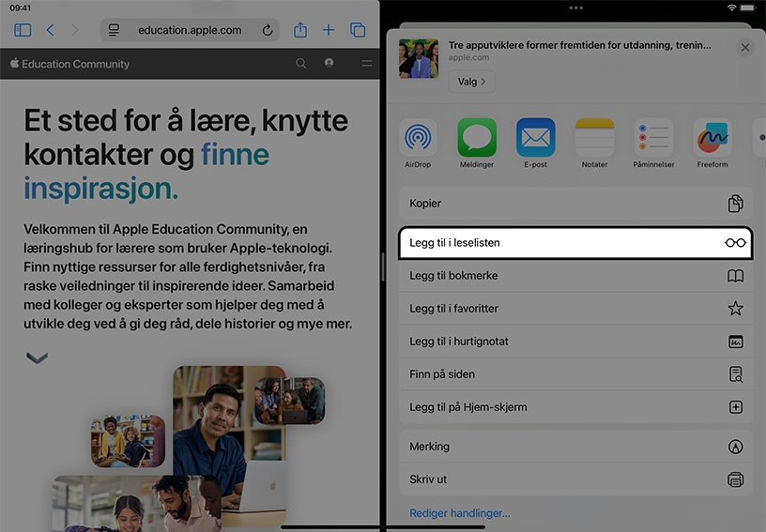Open a new tab with plus icon

[x=329, y=30]
